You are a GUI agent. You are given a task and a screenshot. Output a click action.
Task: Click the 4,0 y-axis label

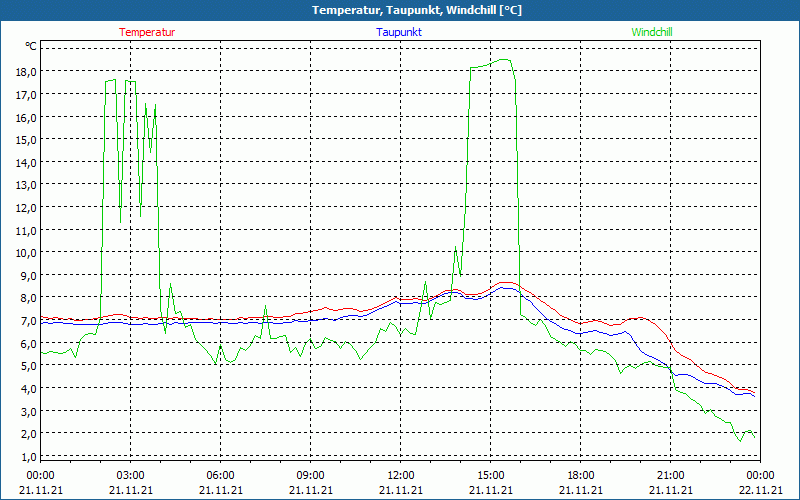(x=28, y=389)
